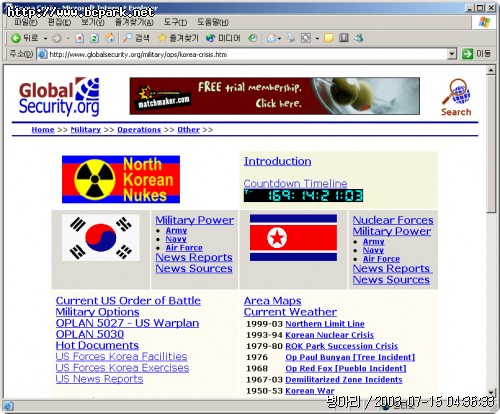Screen dimensions: 500x414
Task: Open the Northern Limit Line link
Action: click(x=325, y=324)
